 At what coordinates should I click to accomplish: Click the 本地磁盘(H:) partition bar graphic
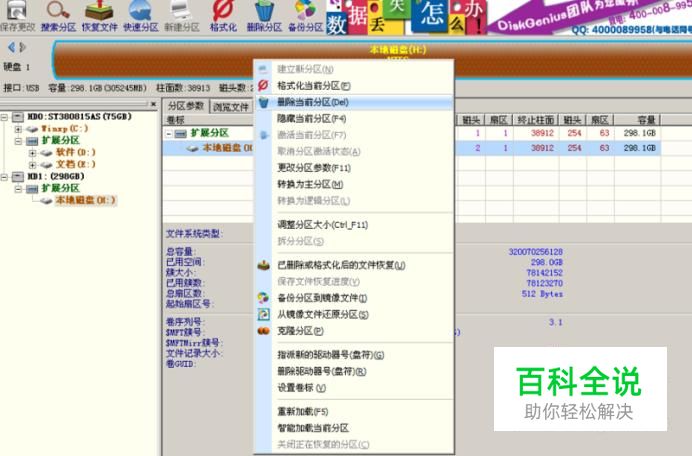(x=372, y=60)
